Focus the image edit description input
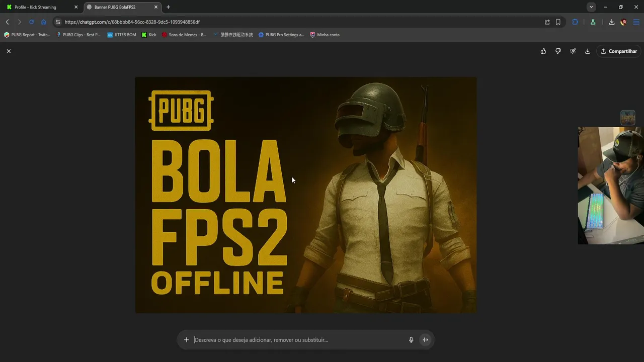Image resolution: width=644 pixels, height=362 pixels. coord(299,340)
